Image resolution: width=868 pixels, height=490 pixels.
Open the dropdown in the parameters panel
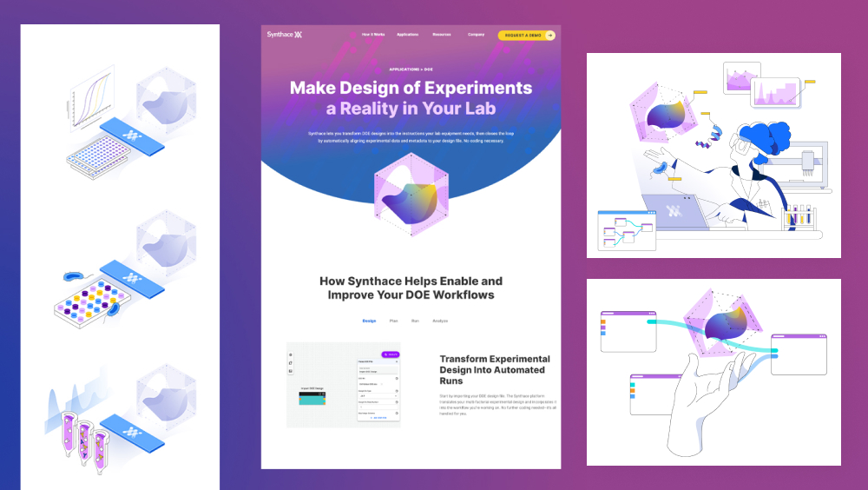378,396
